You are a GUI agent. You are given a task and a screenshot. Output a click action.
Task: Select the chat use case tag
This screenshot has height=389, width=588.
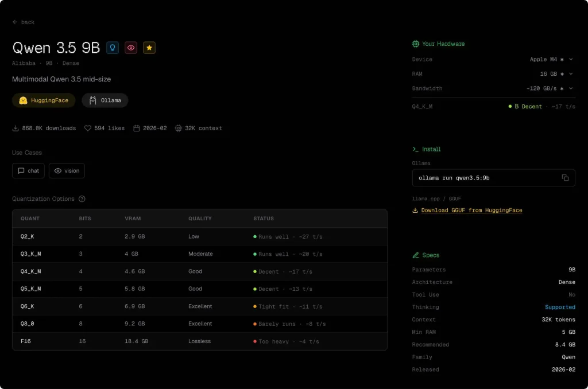[28, 171]
